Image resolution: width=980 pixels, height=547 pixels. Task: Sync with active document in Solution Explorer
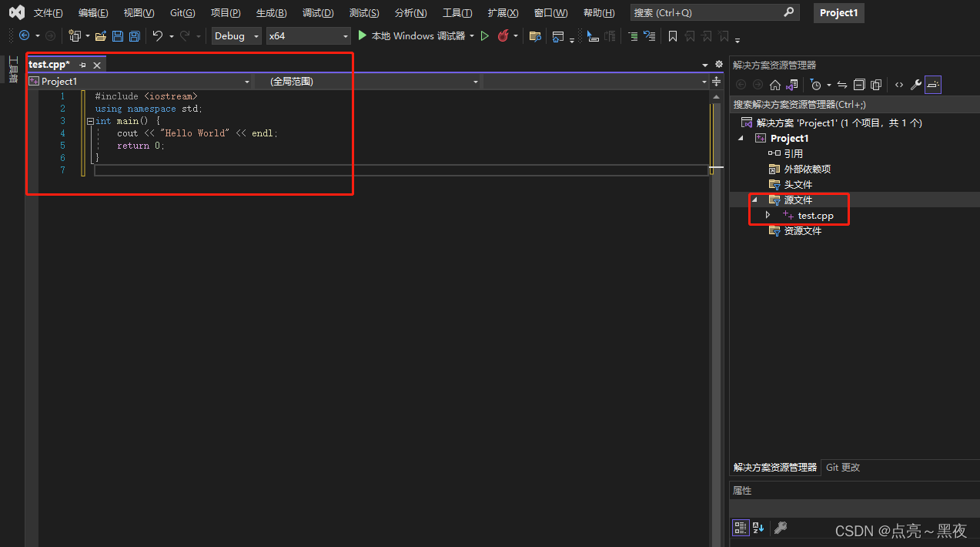(x=842, y=85)
